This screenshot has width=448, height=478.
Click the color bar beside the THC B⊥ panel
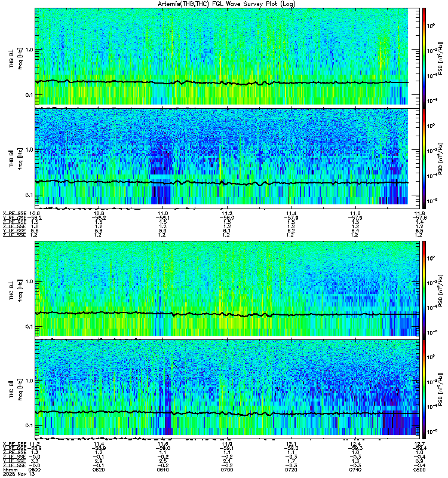click(x=424, y=290)
